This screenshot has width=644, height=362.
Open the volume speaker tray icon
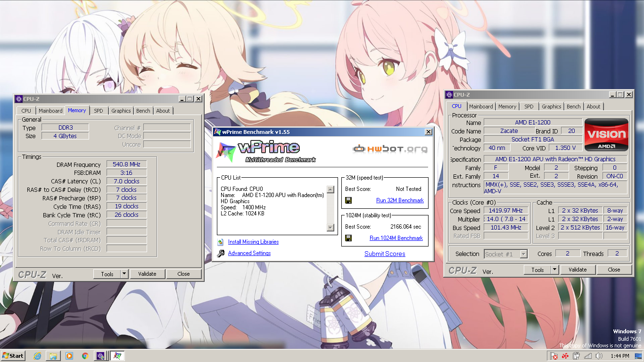click(x=599, y=356)
